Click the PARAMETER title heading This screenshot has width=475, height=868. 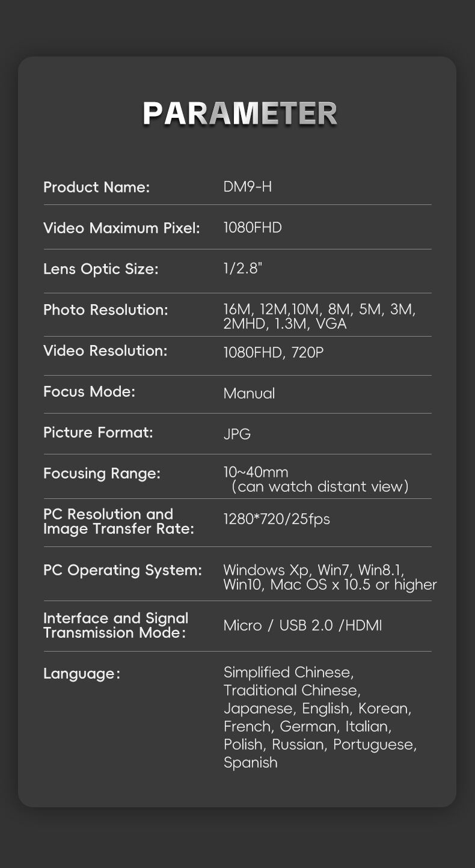pos(240,114)
